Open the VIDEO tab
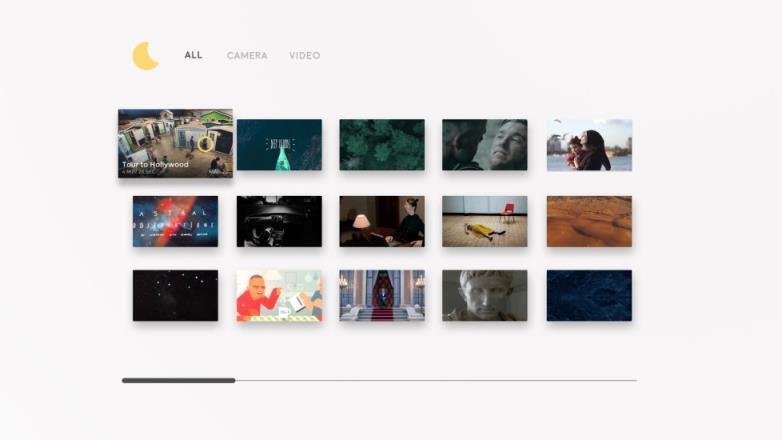The image size is (782, 440). pyautogui.click(x=304, y=56)
